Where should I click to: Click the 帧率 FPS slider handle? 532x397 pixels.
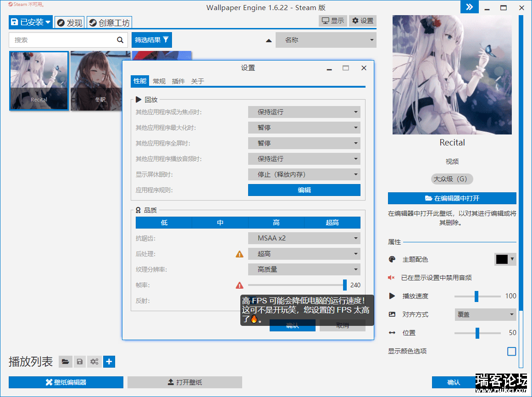click(345, 285)
